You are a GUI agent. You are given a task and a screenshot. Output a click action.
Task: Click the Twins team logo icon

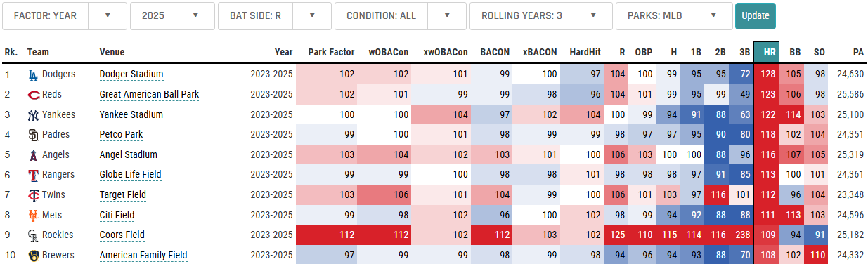click(33, 195)
